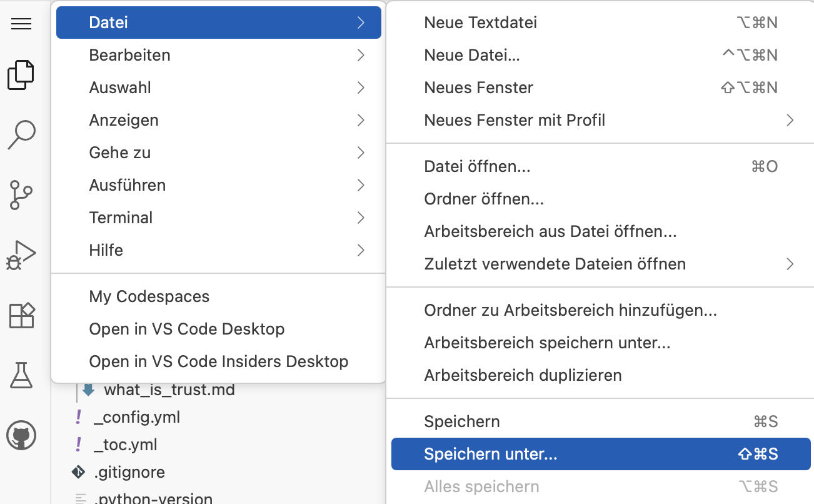814x504 pixels.
Task: Select Ordner zu Arbeitsbereich hinzufügen...
Action: point(601,310)
